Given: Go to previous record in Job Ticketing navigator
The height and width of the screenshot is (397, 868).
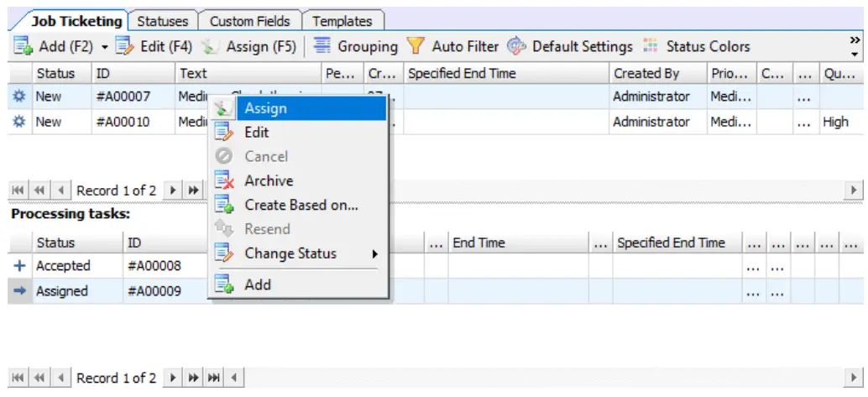Looking at the screenshot, I should (x=60, y=191).
